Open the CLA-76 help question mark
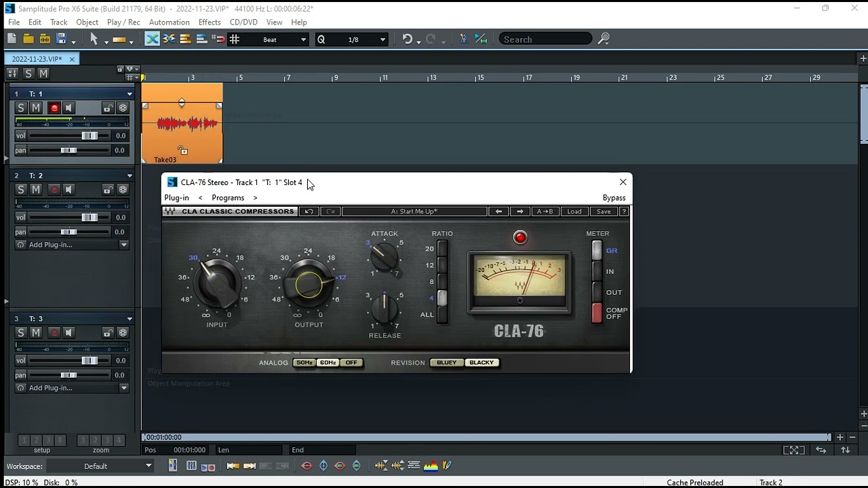Image resolution: width=868 pixels, height=488 pixels. (x=624, y=211)
